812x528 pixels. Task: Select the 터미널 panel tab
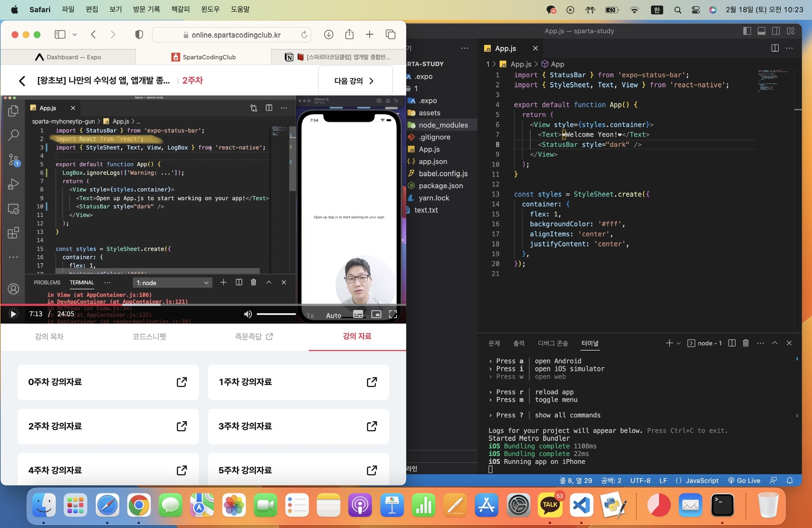[590, 343]
